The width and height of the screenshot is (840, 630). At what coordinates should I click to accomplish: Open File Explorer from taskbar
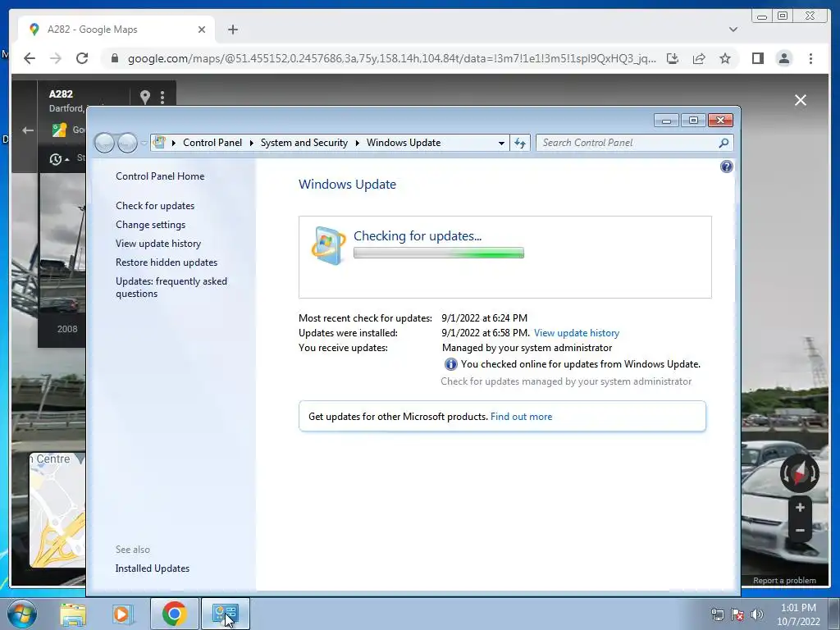point(73,614)
